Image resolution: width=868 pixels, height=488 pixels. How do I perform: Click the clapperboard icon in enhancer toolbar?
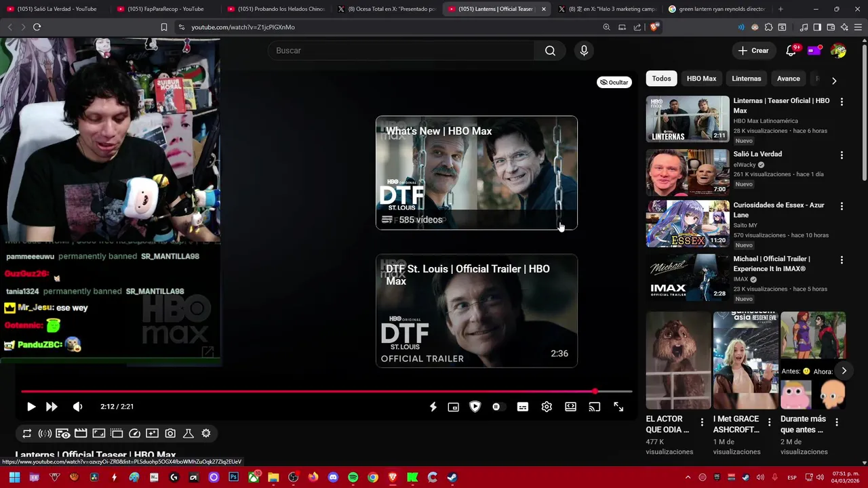click(x=81, y=433)
